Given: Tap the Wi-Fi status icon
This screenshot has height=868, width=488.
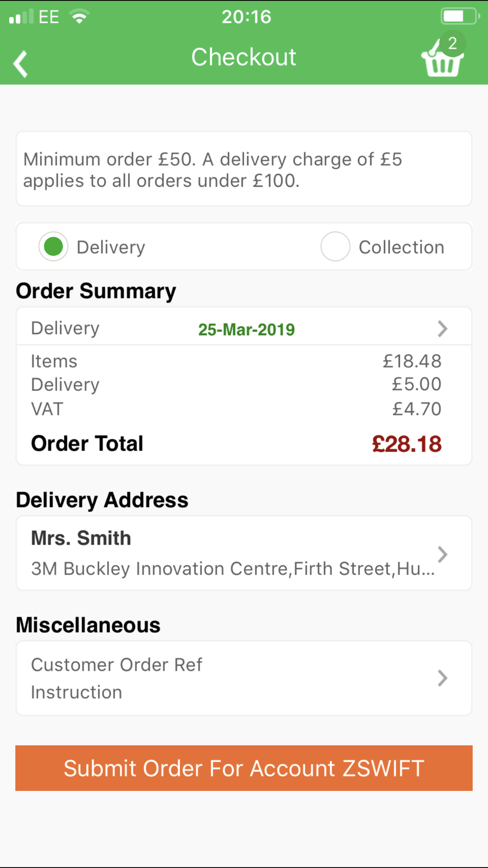Looking at the screenshot, I should [79, 17].
